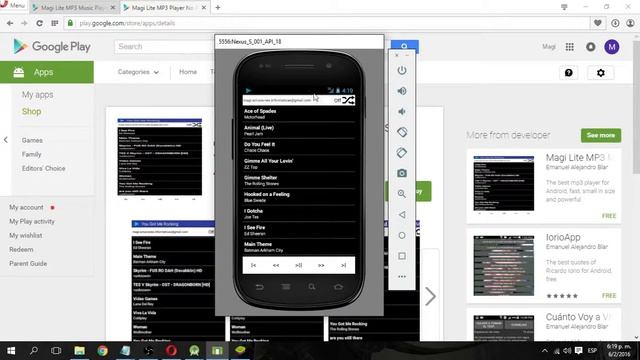Image resolution: width=640 pixels, height=360 pixels.
Task: Select the song "Do You Feel It"
Action: click(299, 147)
